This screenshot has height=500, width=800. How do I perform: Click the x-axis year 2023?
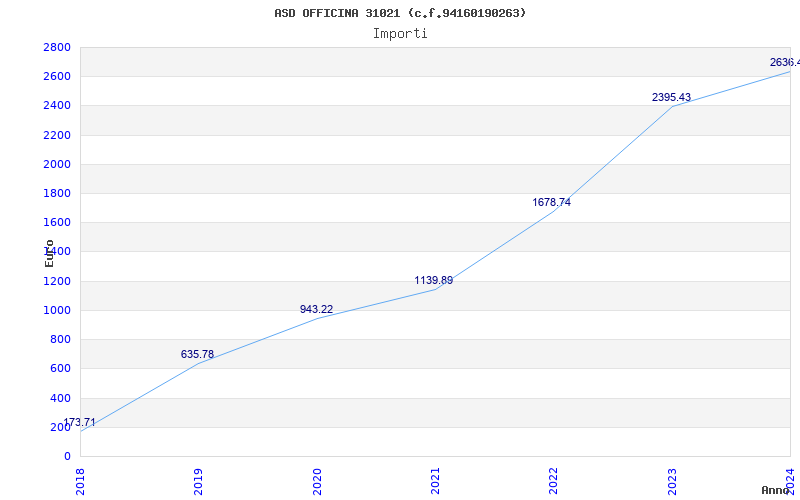tap(672, 481)
